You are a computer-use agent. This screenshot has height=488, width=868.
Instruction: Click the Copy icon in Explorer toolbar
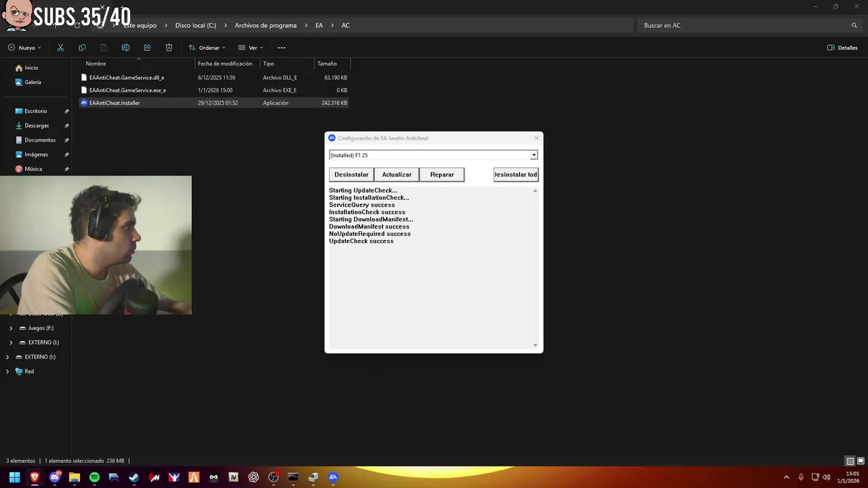82,47
